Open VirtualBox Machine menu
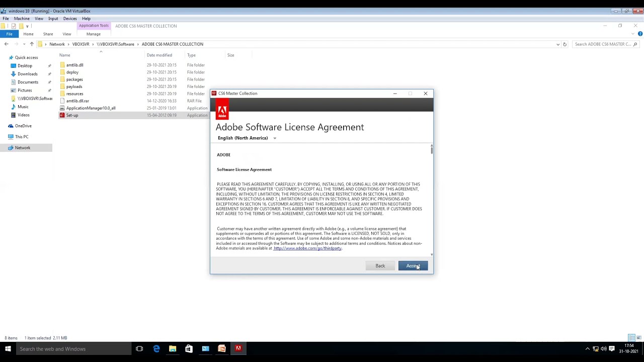The height and width of the screenshot is (362, 644). click(x=22, y=19)
